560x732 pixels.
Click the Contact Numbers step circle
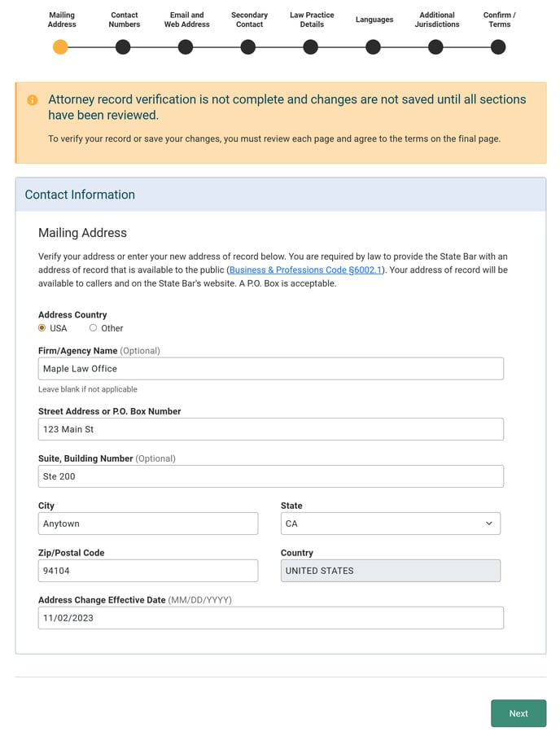click(x=123, y=47)
